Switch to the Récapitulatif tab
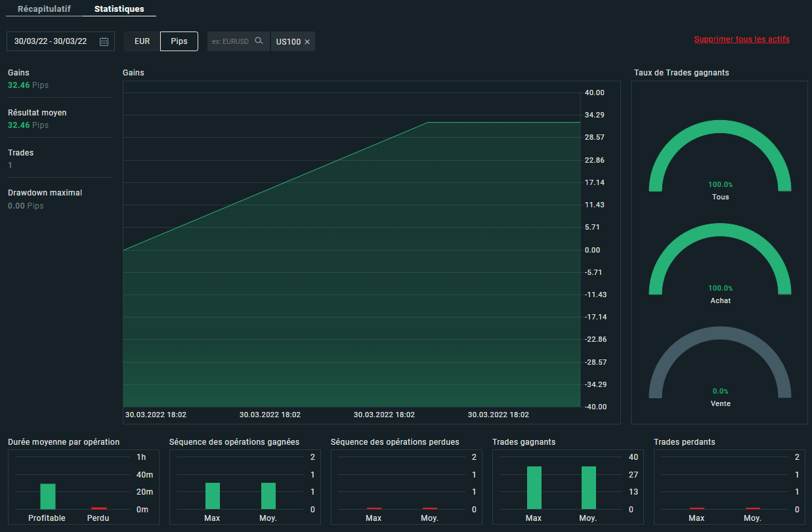This screenshot has height=532, width=812. coord(44,9)
